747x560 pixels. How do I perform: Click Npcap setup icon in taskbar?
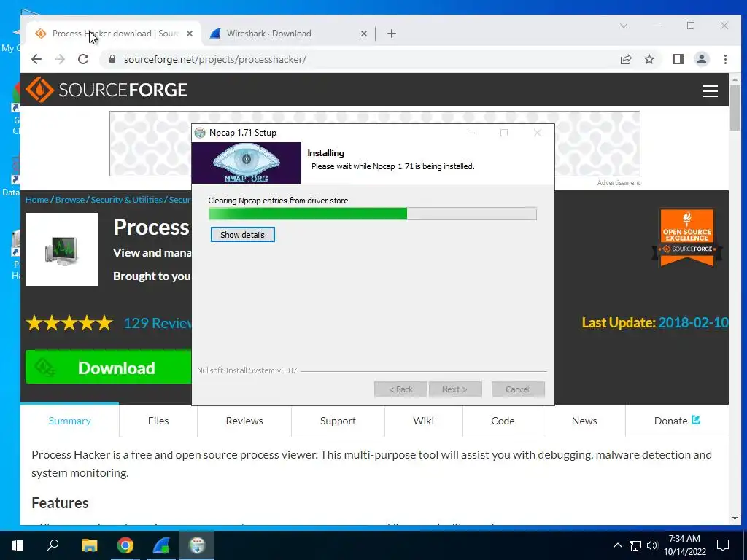197,545
